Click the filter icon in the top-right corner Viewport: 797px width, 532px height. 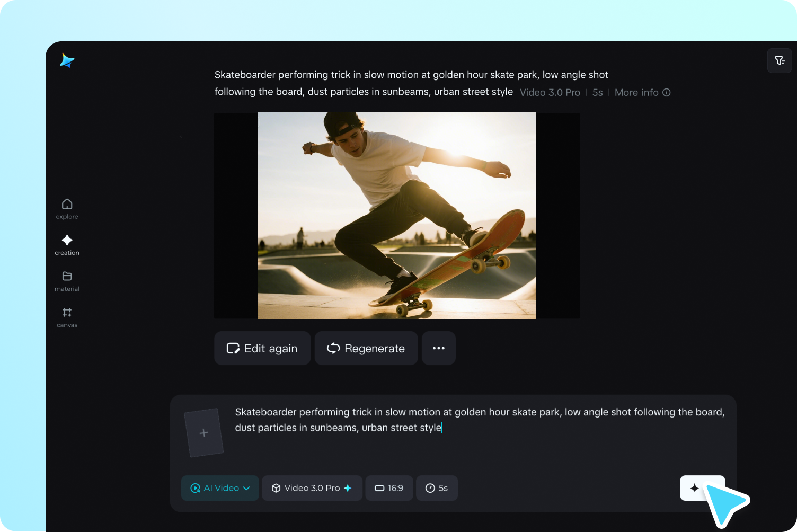click(779, 60)
